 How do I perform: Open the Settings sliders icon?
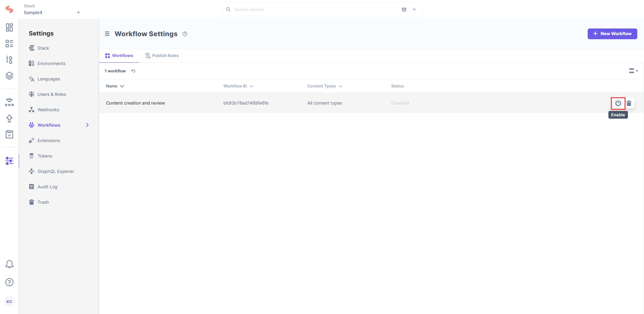[9, 161]
